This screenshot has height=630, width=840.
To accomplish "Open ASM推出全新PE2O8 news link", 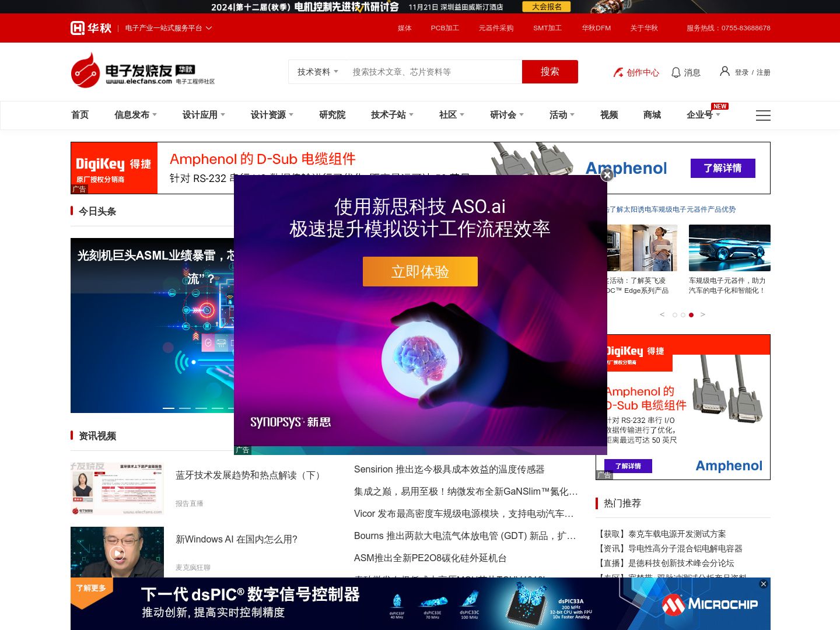I will (430, 558).
